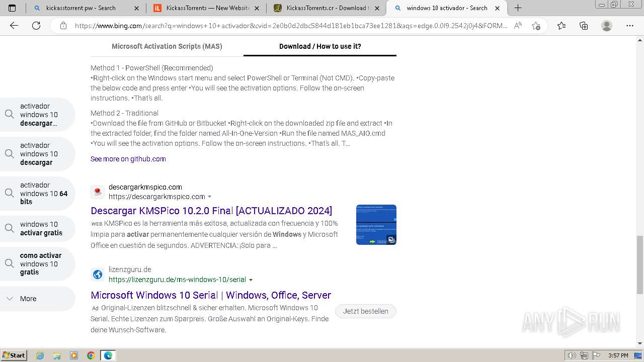Open network status tray icon
644x362 pixels.
click(584, 355)
